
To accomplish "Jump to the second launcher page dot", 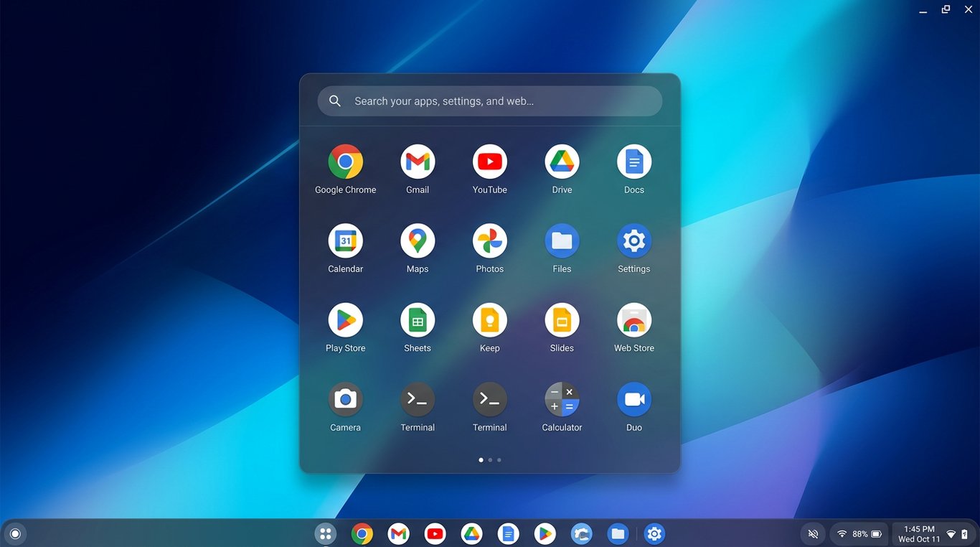I will click(x=490, y=459).
